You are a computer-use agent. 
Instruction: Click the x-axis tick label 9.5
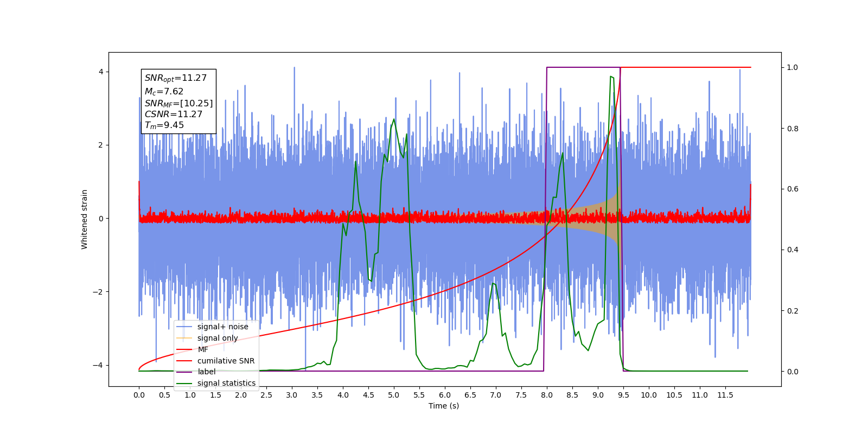[x=623, y=395]
